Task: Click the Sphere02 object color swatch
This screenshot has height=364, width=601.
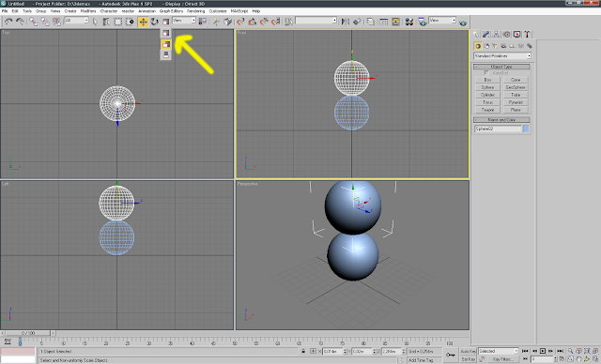Action: pyautogui.click(x=526, y=129)
